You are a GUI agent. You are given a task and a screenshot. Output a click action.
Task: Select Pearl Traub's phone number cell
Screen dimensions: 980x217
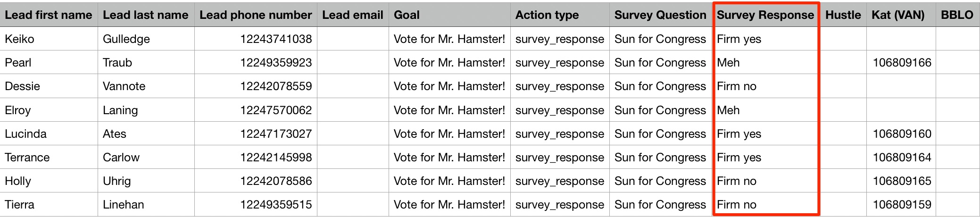[x=256, y=62]
